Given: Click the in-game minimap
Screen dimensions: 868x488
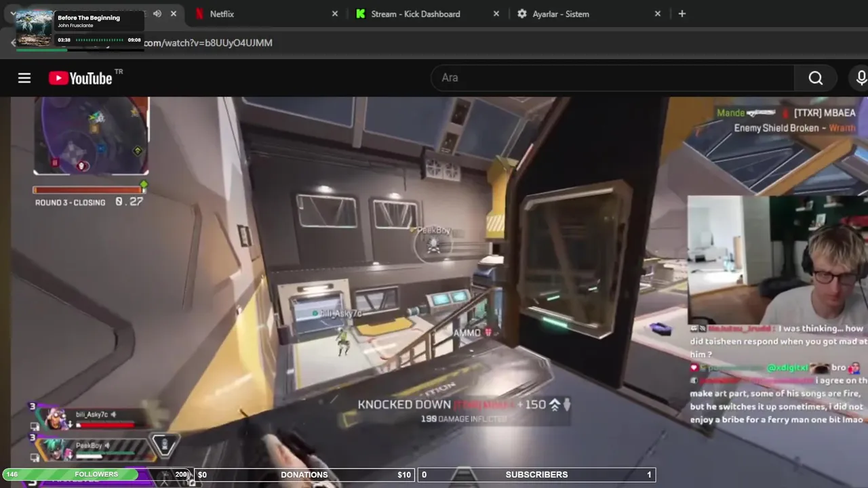Looking at the screenshot, I should point(92,136).
